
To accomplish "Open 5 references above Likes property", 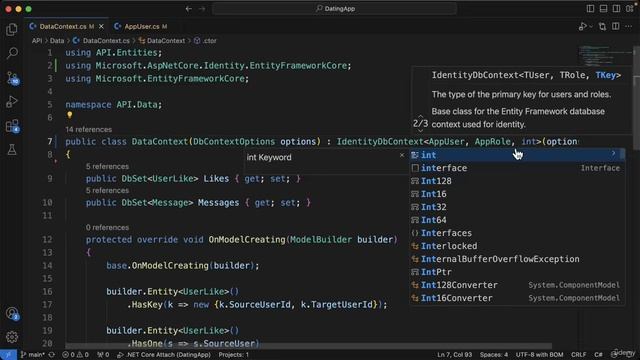I will tap(107, 167).
